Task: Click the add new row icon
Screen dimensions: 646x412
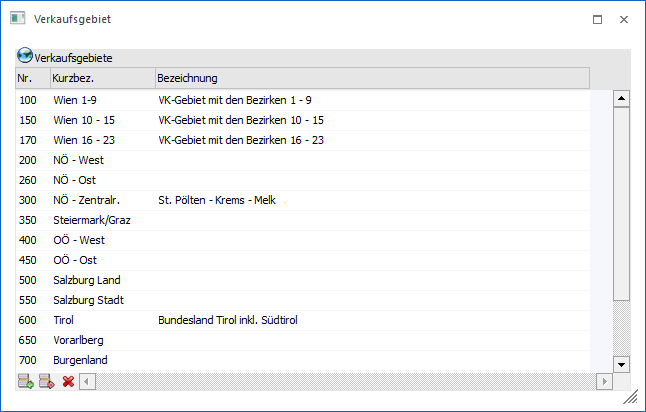Action: coord(25,381)
